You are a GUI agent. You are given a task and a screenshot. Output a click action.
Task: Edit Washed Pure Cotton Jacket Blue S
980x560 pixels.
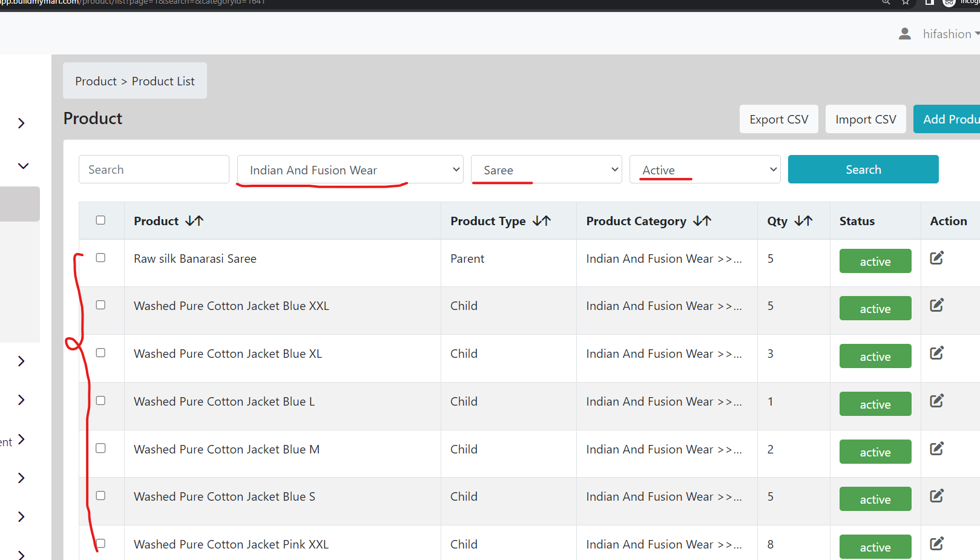(936, 496)
